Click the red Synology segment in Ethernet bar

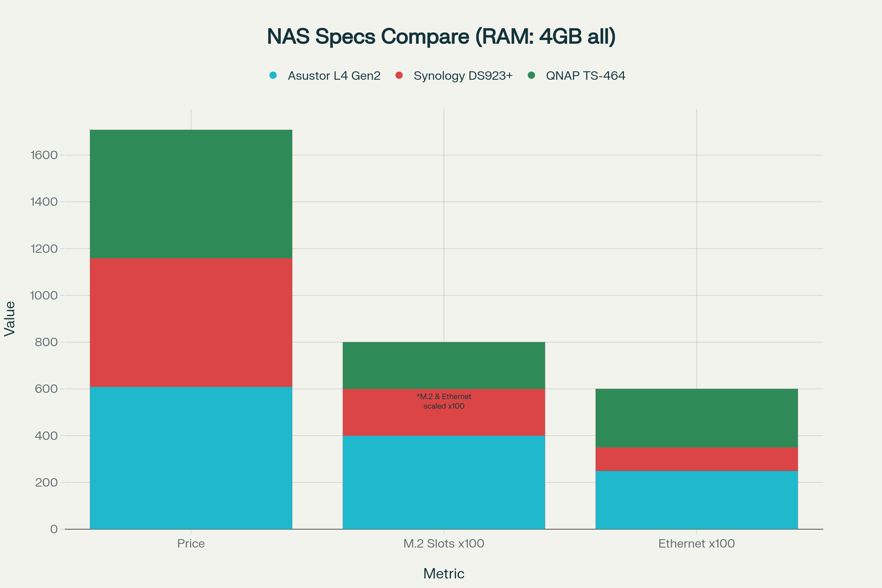[697, 459]
